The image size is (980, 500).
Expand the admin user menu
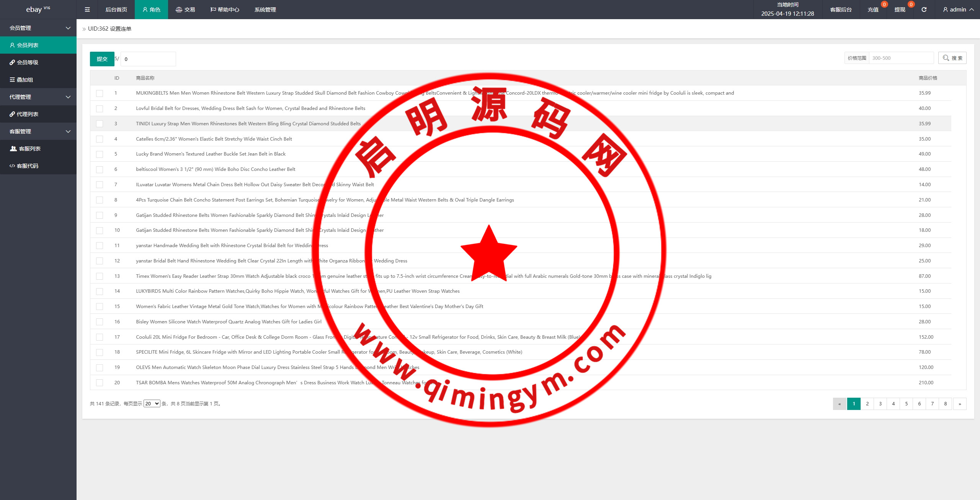[958, 10]
